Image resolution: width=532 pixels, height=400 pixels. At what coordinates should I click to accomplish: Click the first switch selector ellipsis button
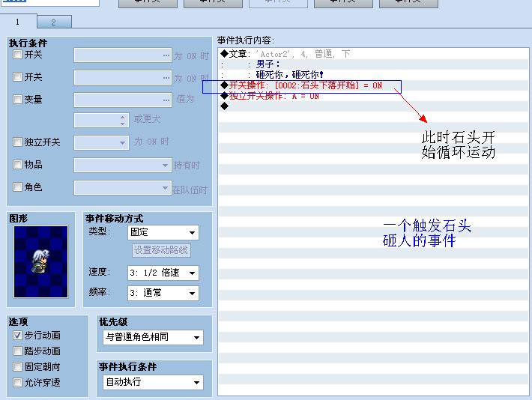166,55
